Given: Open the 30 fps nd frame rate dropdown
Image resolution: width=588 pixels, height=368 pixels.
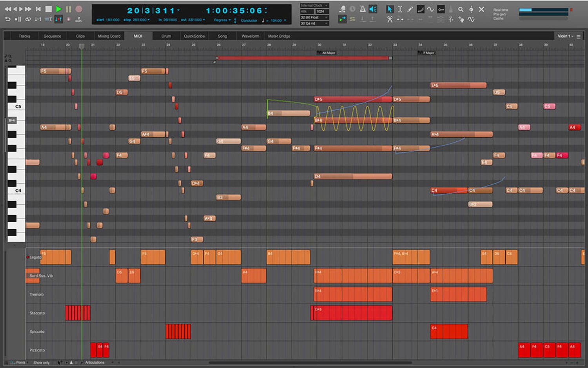Looking at the screenshot, I should tap(314, 23).
